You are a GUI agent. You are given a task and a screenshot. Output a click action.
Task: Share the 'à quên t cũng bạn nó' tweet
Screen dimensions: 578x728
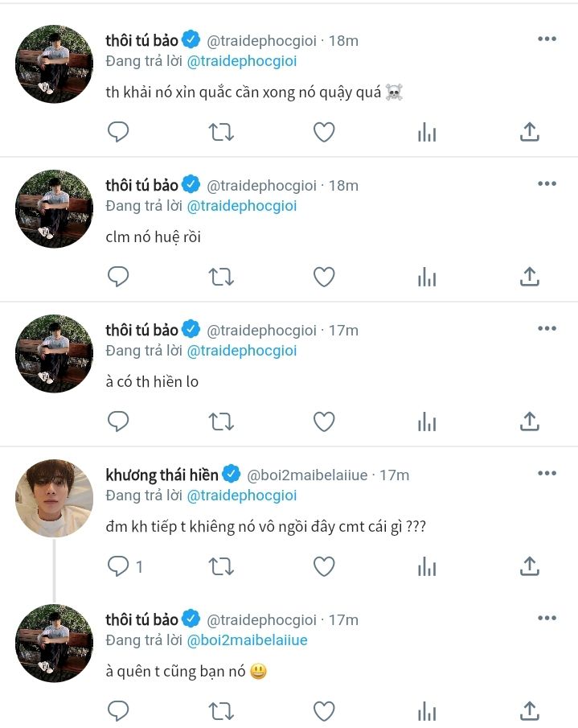pyautogui.click(x=529, y=711)
